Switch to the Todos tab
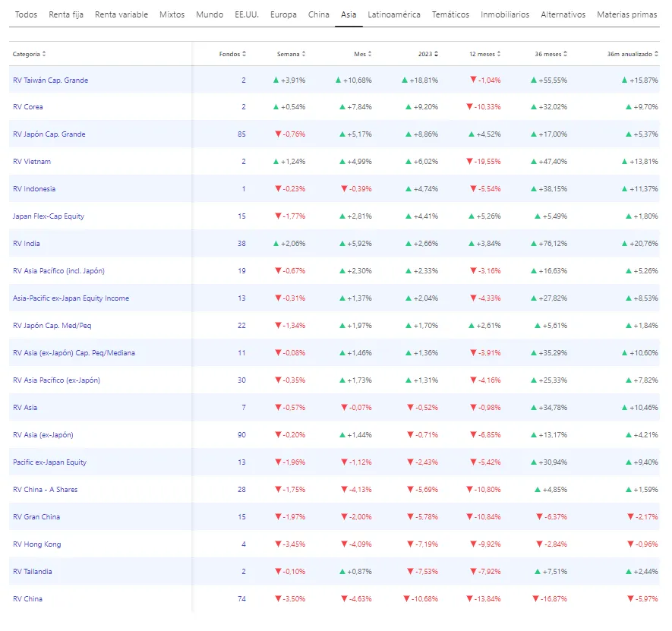This screenshot has height=631, width=672. (x=26, y=14)
